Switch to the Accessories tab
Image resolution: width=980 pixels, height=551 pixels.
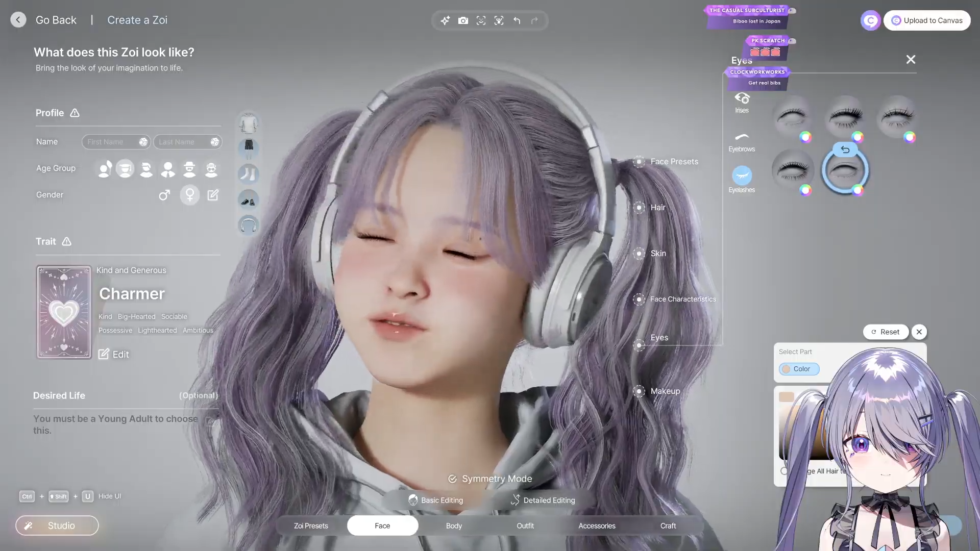coord(597,525)
